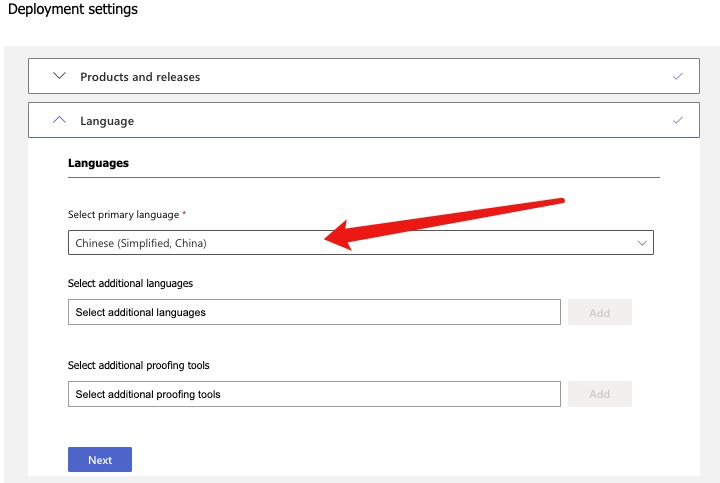
Task: Click the red arrow annotation head
Action: [x=338, y=236]
